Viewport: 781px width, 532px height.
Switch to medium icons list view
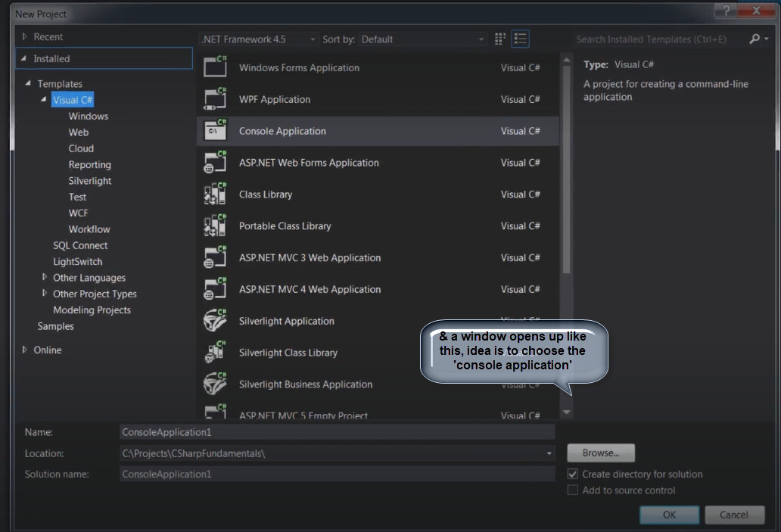pos(520,39)
